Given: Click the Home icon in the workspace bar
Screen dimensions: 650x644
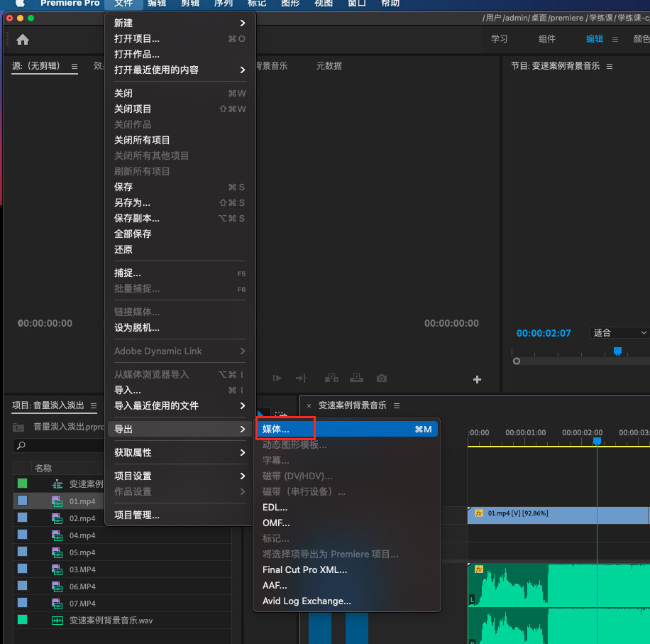Looking at the screenshot, I should [23, 40].
